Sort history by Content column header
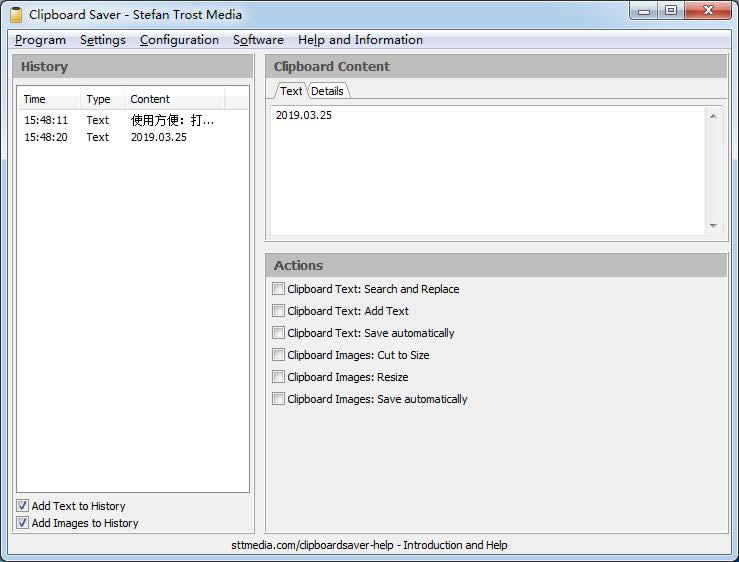The width and height of the screenshot is (739, 562). (x=174, y=99)
